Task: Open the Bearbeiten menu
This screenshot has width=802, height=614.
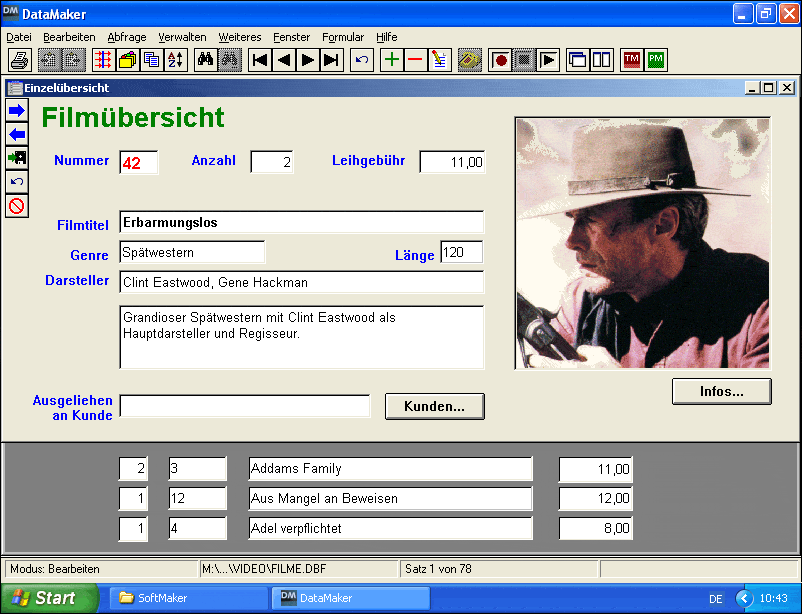Action: tap(69, 37)
